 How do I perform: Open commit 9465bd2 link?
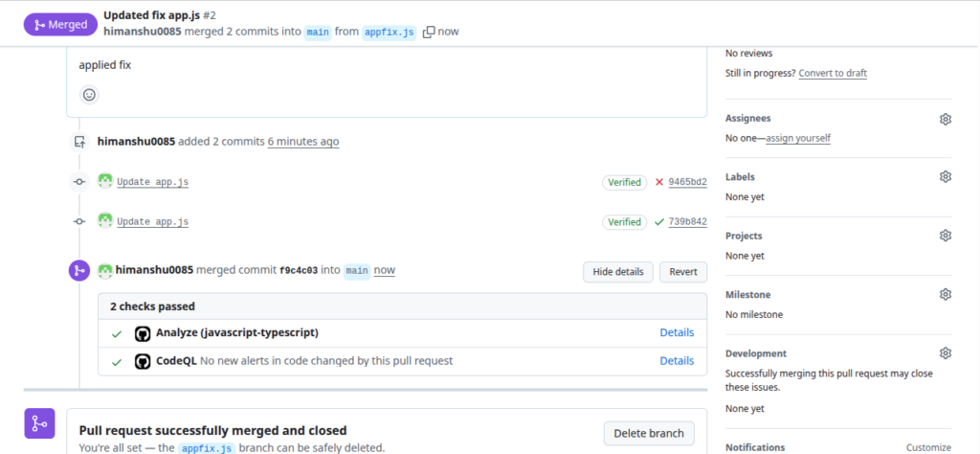click(687, 182)
